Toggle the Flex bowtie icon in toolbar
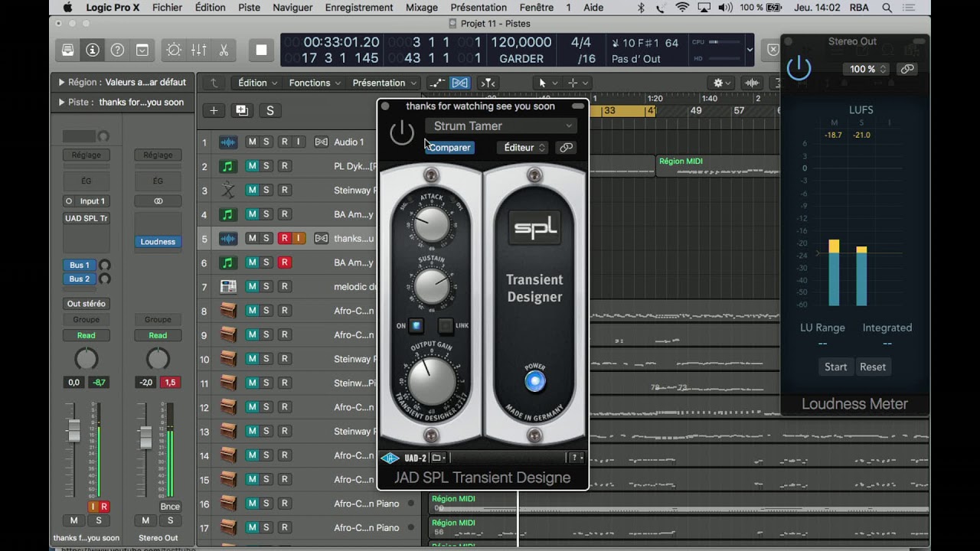The width and height of the screenshot is (980, 551). 460,83
